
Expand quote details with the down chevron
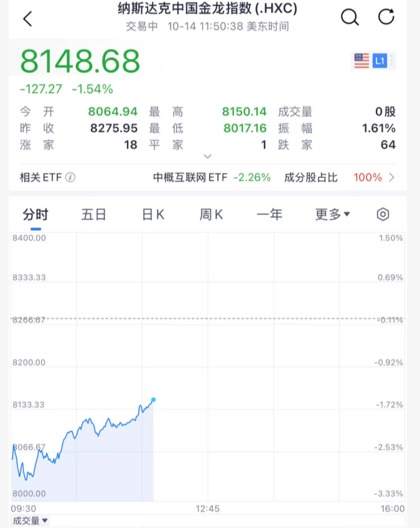point(208,157)
